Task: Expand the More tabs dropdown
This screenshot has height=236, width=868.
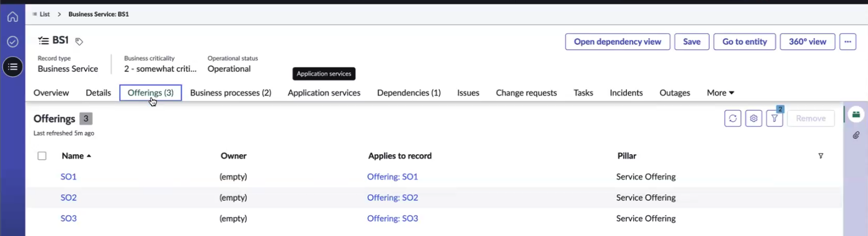Action: [720, 93]
